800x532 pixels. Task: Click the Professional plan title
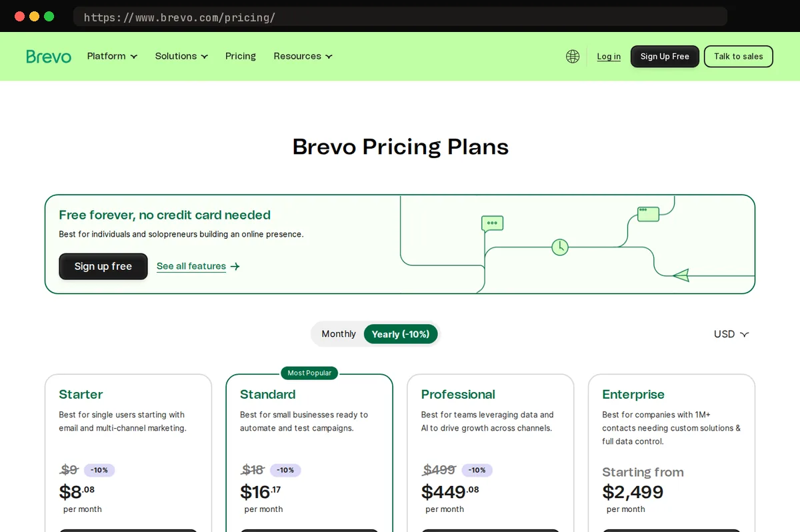(x=458, y=395)
